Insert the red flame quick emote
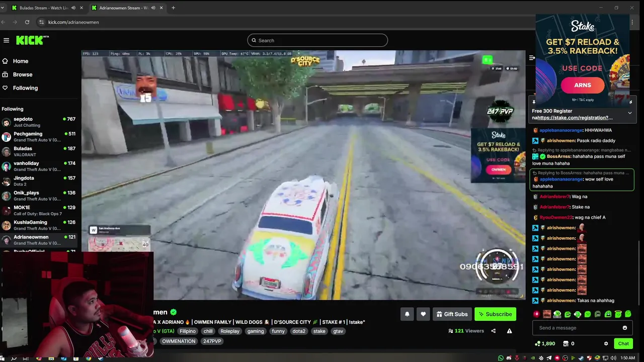Screen dimensions: 644x362 point(537,314)
